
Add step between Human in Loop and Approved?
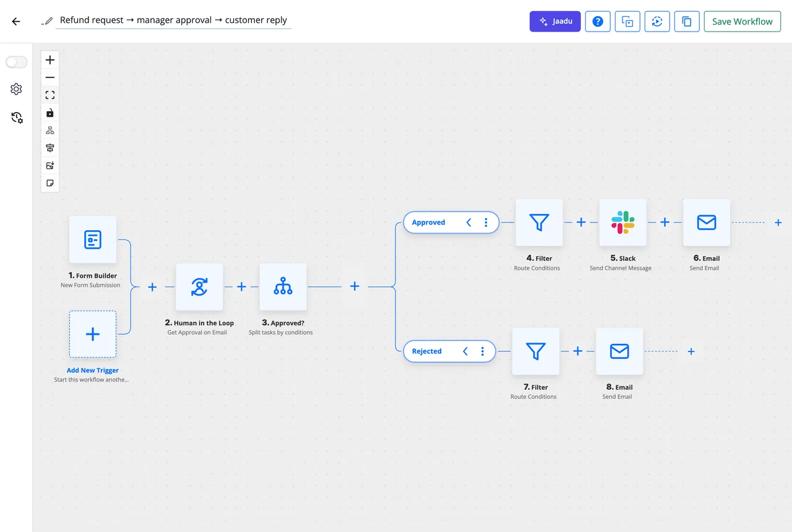(x=241, y=287)
